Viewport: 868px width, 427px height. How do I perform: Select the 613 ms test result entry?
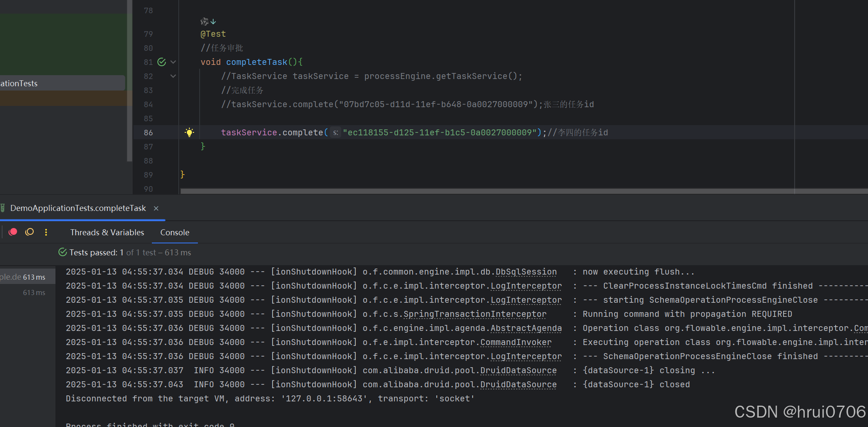point(28,276)
